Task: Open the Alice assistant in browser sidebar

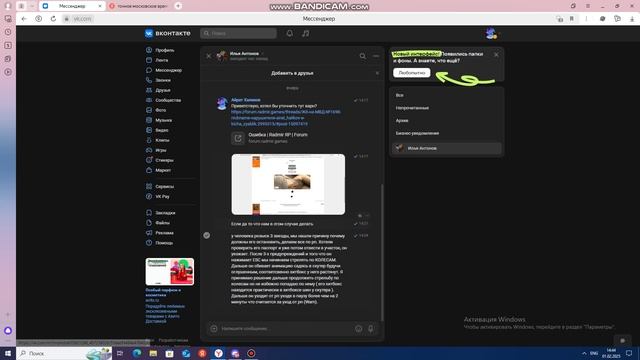Action: [x=8, y=331]
